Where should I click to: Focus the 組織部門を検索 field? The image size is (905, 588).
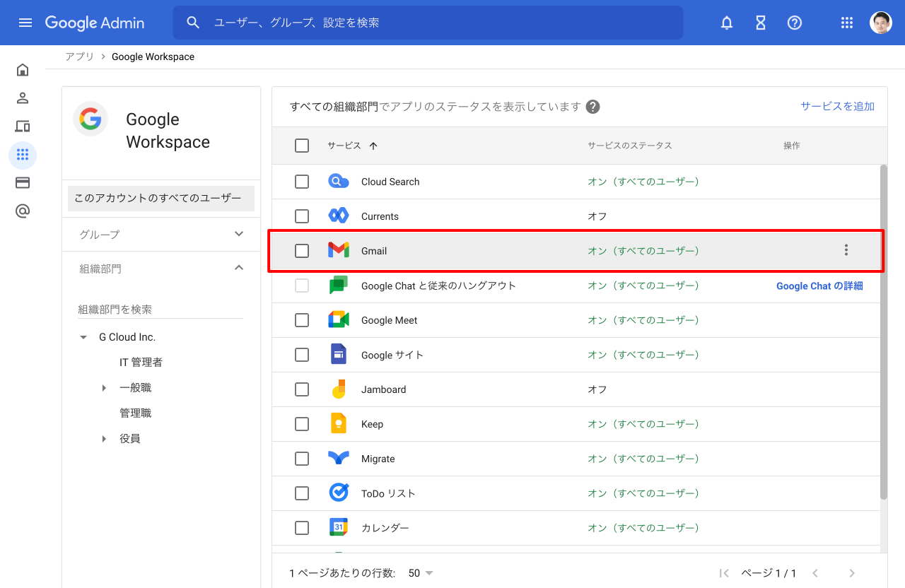coord(160,310)
